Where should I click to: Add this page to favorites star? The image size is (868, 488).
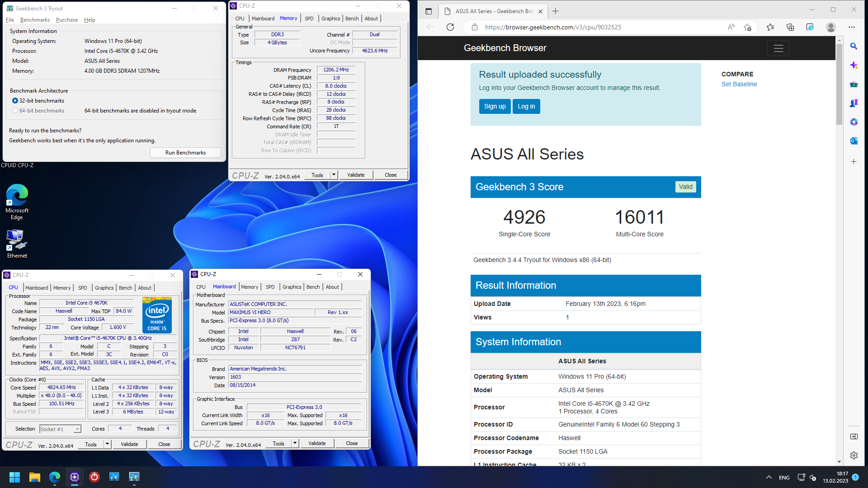(747, 27)
